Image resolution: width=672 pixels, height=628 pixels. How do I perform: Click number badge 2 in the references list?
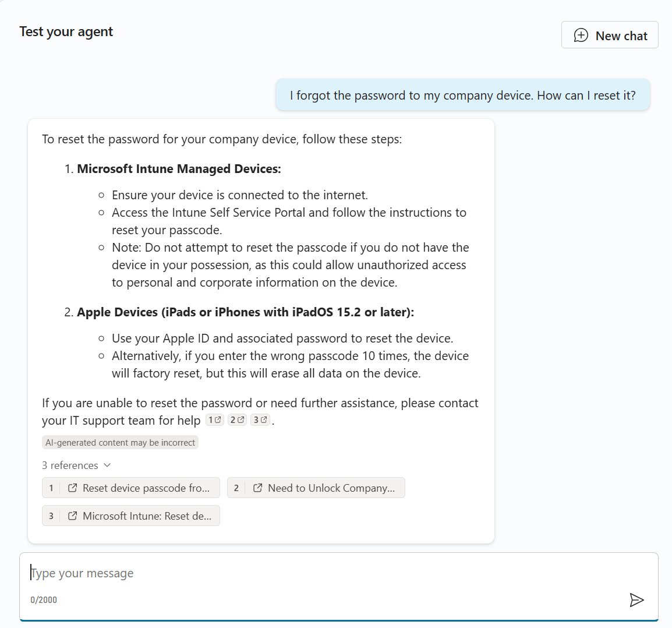pos(236,488)
